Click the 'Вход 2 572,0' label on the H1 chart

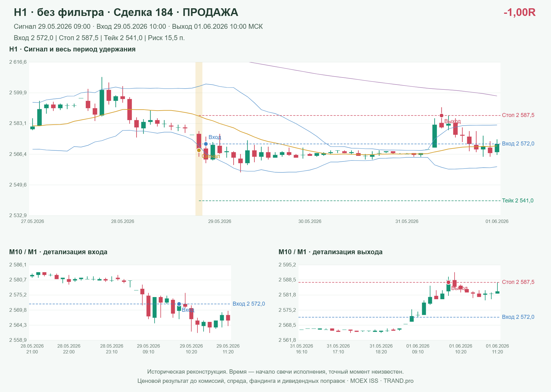(x=518, y=144)
